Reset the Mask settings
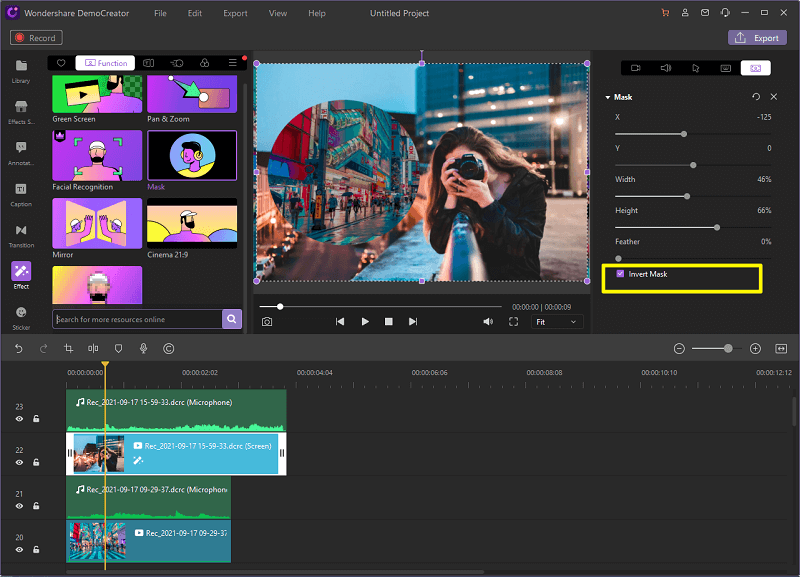Viewport: 800px width, 577px height. coord(755,97)
